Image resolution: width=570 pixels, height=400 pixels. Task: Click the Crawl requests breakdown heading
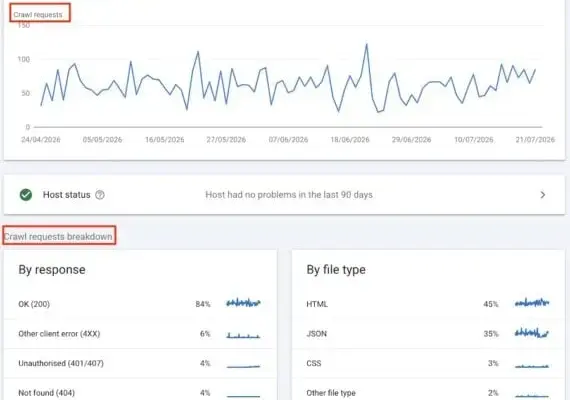coord(58,236)
